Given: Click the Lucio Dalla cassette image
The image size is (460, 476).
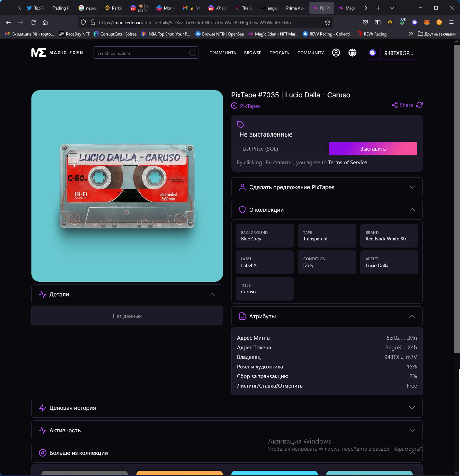Looking at the screenshot, I should (127, 186).
